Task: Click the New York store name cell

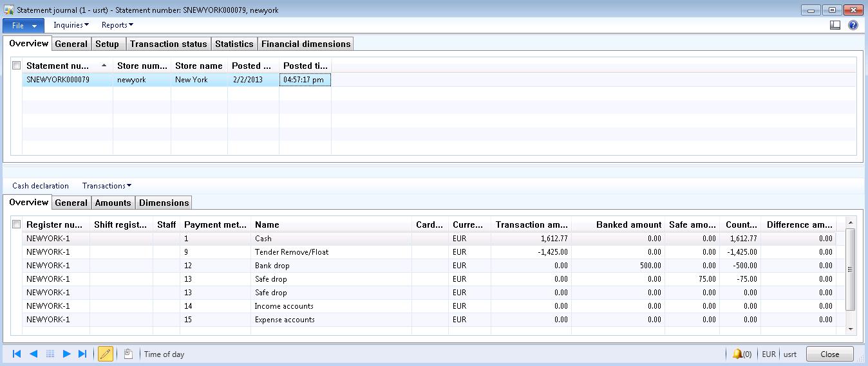Action: coord(199,80)
